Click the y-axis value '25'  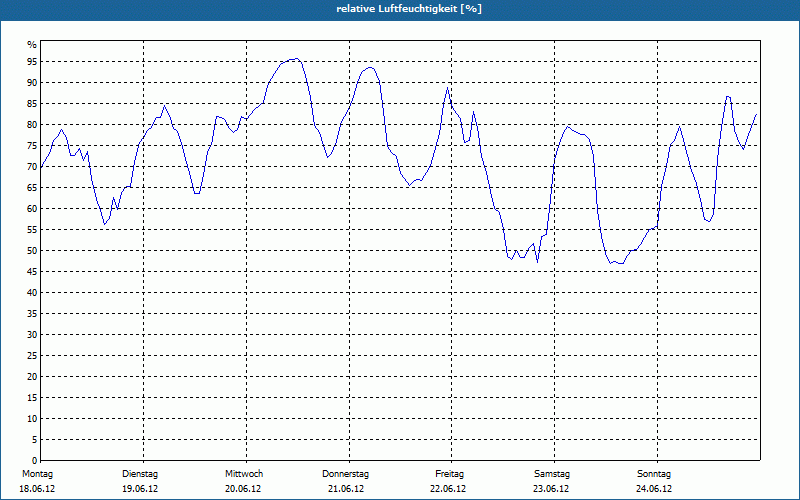tap(32, 356)
